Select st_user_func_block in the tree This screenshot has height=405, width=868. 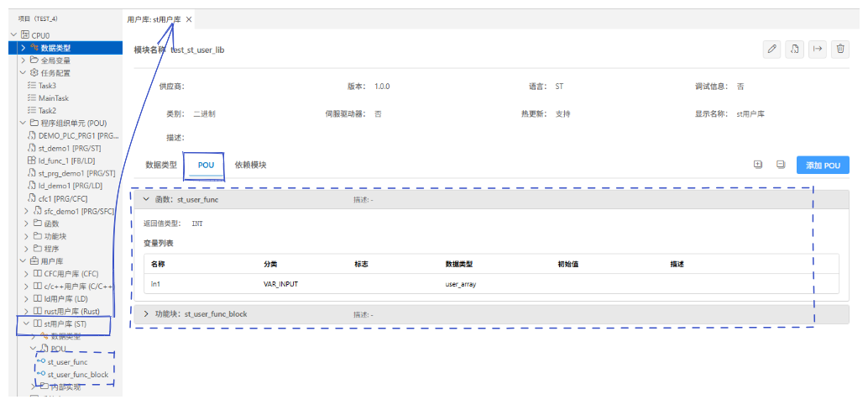click(78, 375)
